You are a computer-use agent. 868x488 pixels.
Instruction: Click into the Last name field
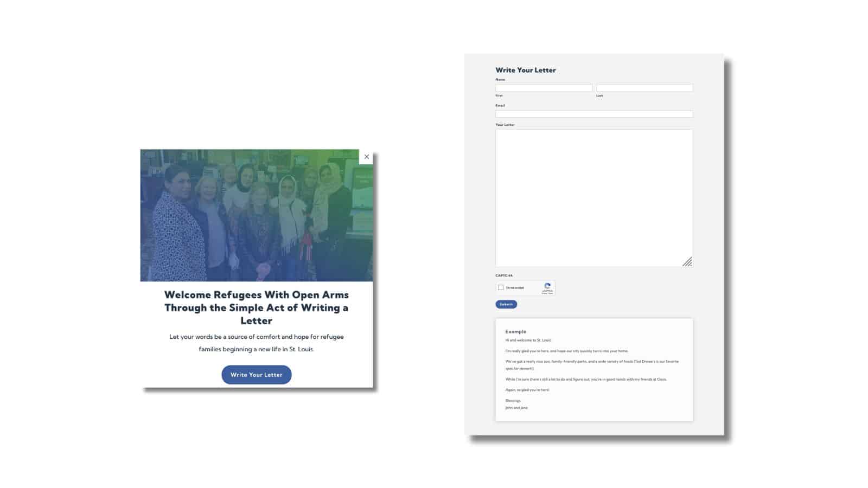click(644, 88)
